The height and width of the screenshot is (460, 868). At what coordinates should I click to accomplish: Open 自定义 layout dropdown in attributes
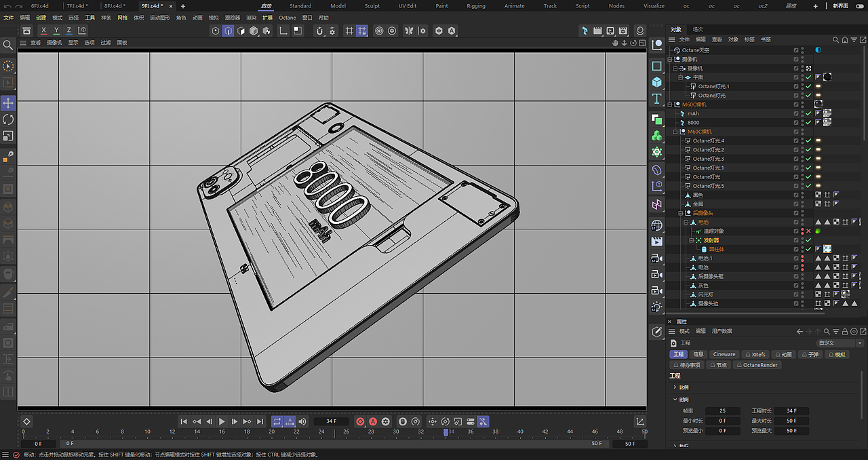(x=840, y=343)
